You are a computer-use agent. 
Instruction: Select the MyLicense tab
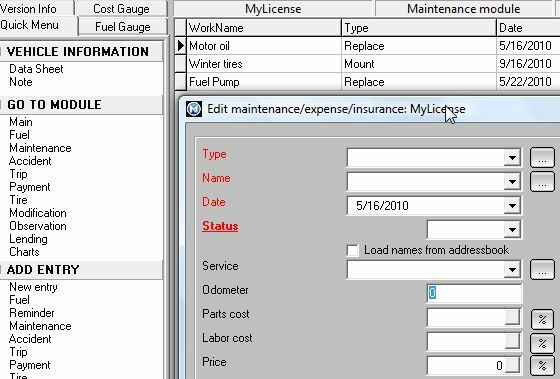tap(273, 8)
